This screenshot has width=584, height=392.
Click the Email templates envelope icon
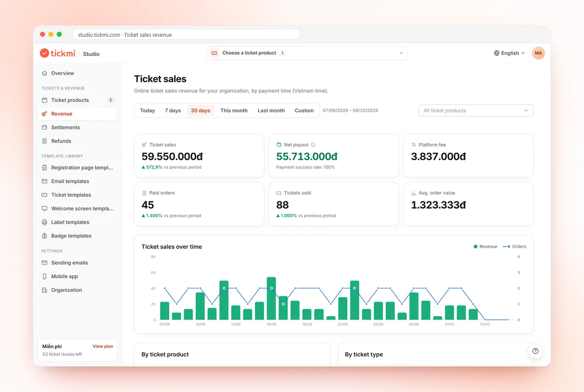(45, 181)
